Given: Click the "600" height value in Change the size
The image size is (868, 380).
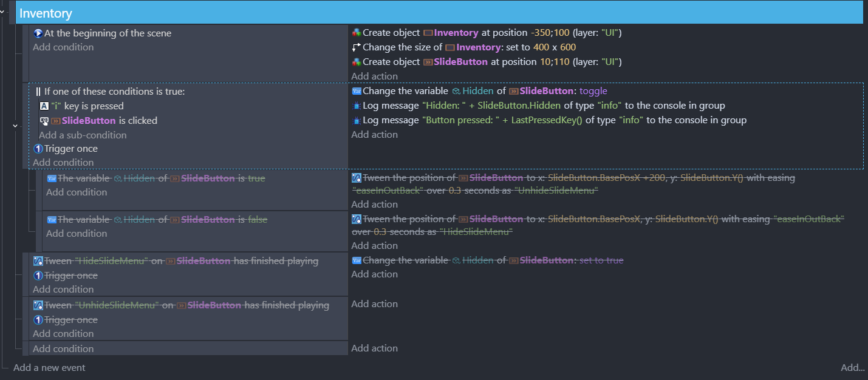Looking at the screenshot, I should 567,47.
